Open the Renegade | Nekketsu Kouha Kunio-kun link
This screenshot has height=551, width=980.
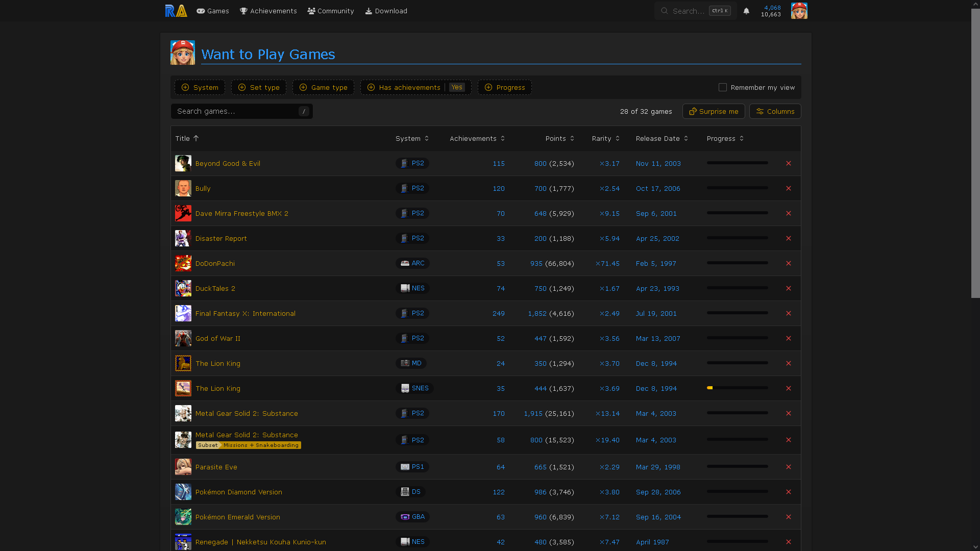pos(260,542)
